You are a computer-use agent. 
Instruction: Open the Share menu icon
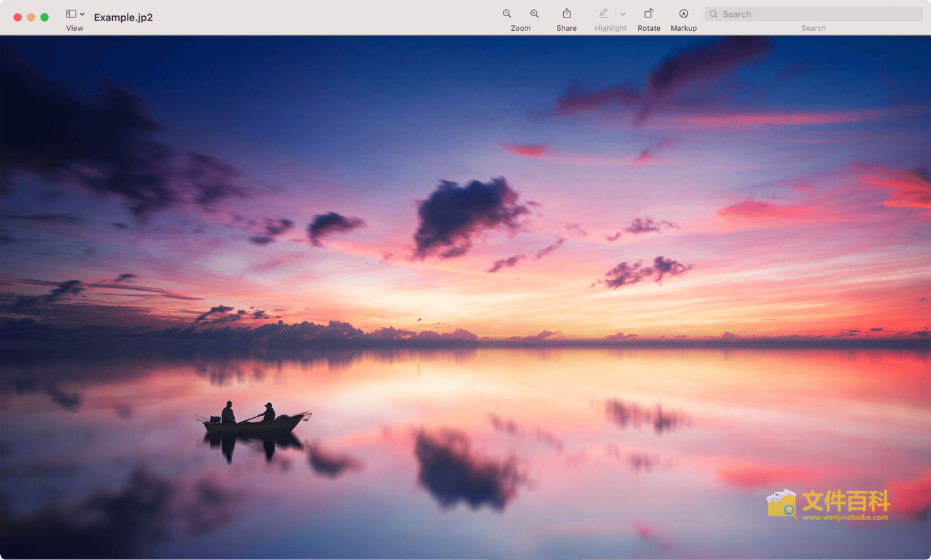pos(567,13)
